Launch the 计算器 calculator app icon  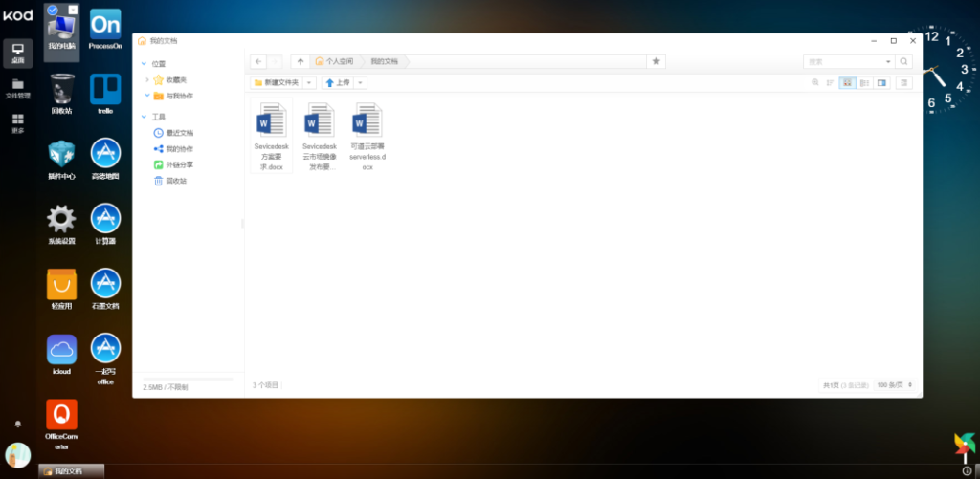pos(105,225)
